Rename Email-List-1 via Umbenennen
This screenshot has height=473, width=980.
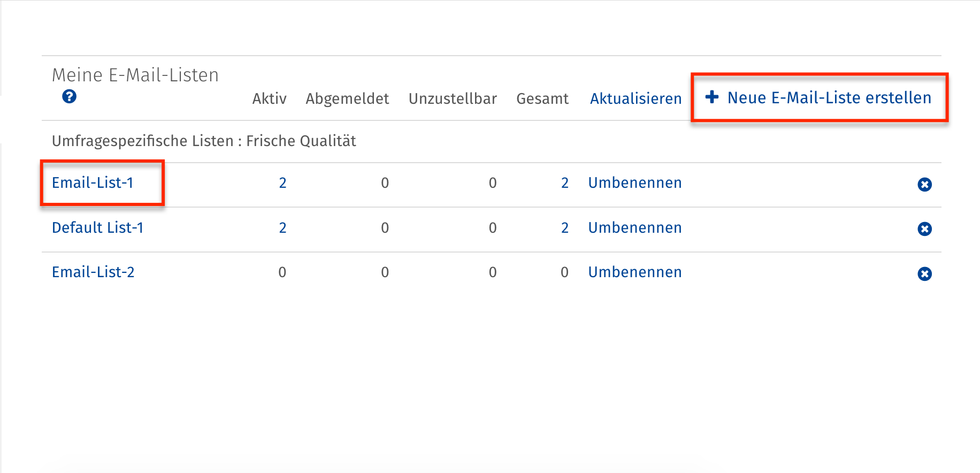pyautogui.click(x=634, y=183)
